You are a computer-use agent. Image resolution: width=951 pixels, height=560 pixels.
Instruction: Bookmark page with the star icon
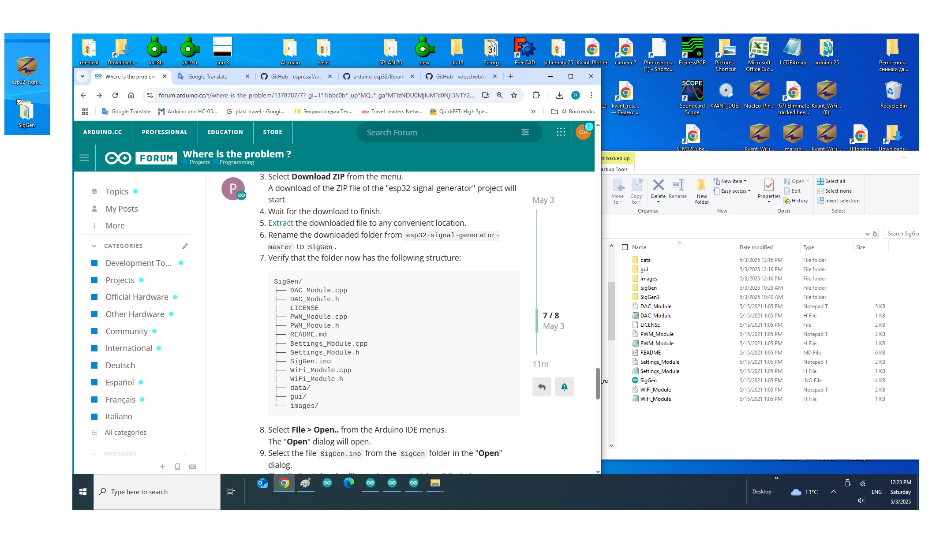514,95
